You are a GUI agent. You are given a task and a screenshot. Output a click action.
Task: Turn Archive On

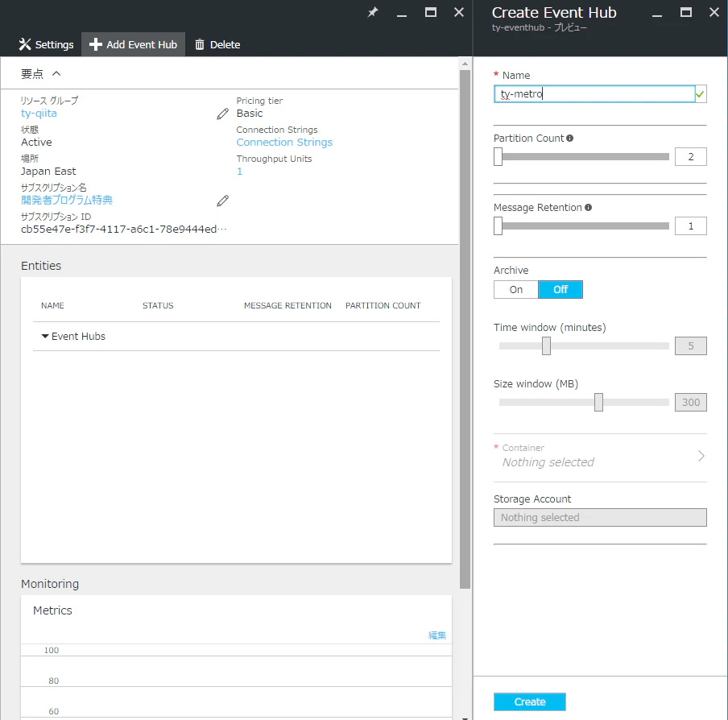pyautogui.click(x=516, y=290)
